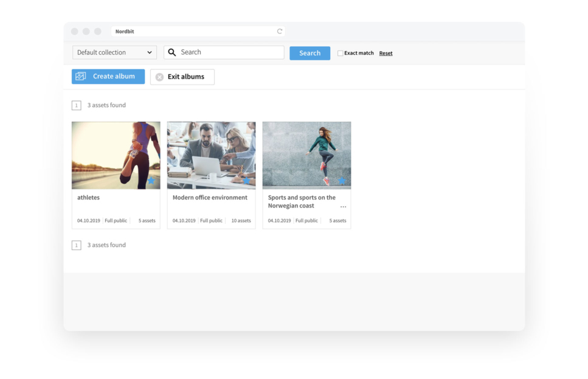Click the album icon in Create album

coord(81,77)
